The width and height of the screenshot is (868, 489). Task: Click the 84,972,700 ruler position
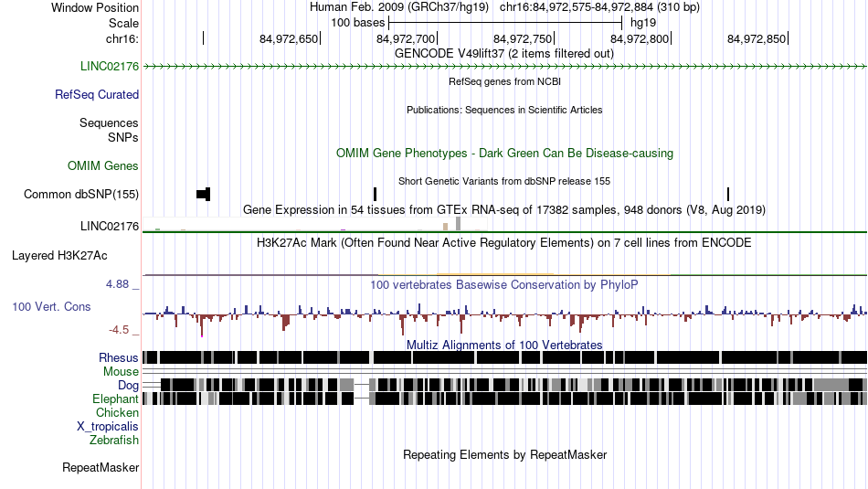point(405,38)
